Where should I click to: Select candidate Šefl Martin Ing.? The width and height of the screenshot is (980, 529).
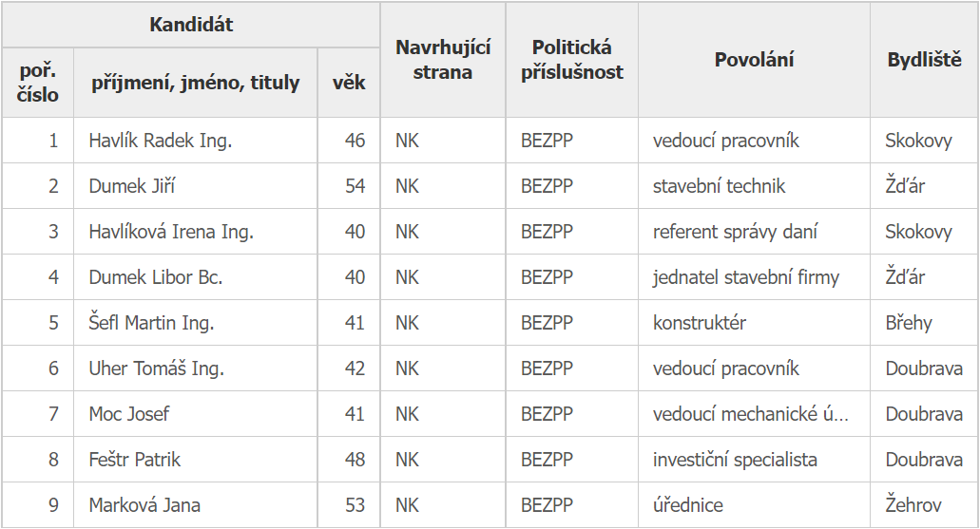pyautogui.click(x=152, y=323)
